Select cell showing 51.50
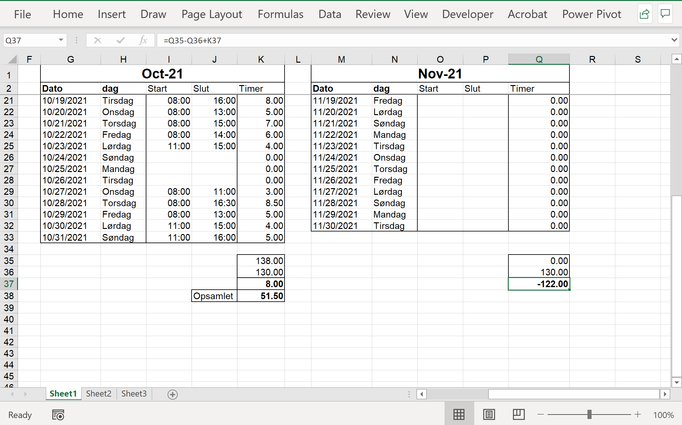Viewport: 682px width, 425px height. pyautogui.click(x=261, y=296)
